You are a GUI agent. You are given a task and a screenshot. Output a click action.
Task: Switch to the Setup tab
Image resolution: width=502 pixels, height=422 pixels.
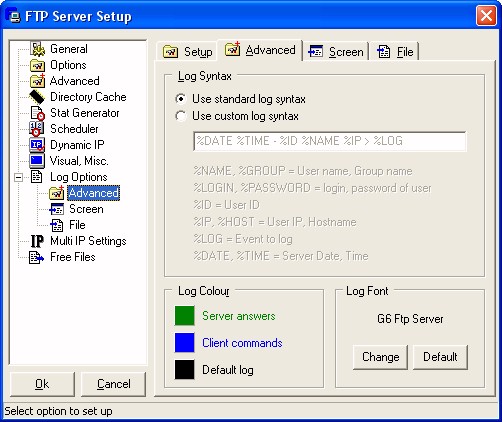point(188,51)
